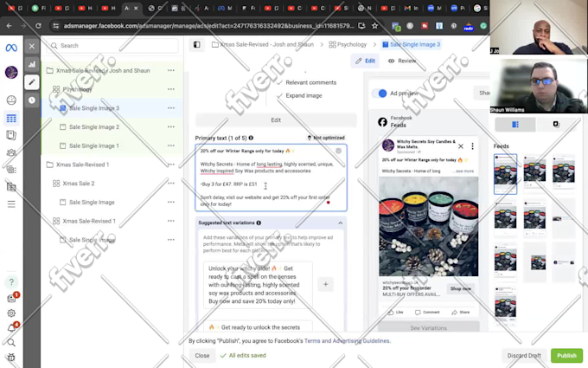The width and height of the screenshot is (588, 368).
Task: Click the sidebar Search magnifier icon
Action: click(x=11, y=343)
